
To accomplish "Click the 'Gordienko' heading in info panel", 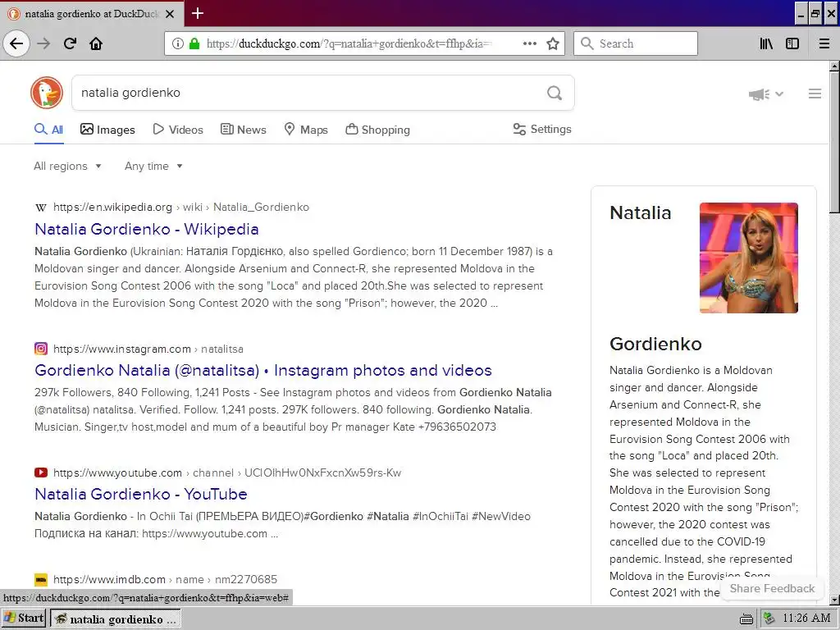I will tap(655, 344).
